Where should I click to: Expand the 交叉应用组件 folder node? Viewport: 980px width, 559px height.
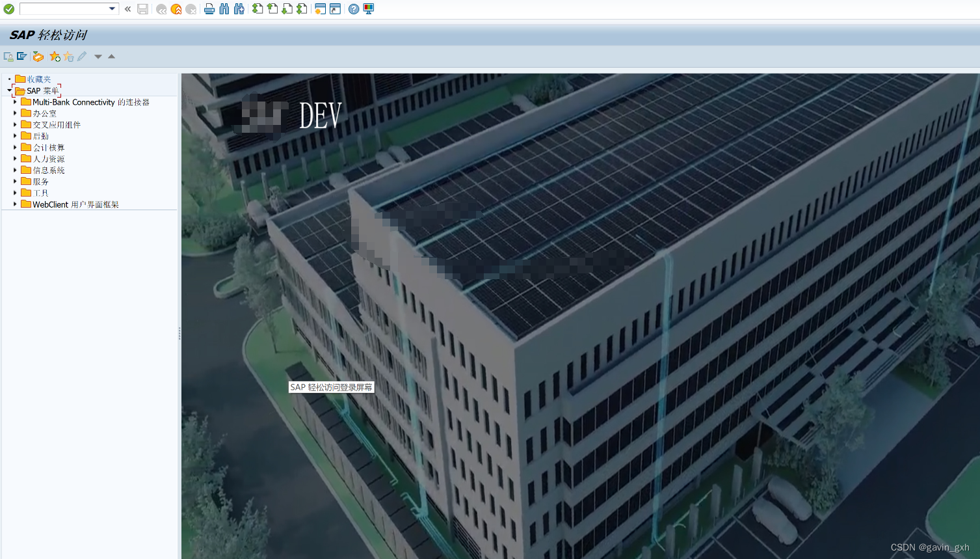[15, 124]
